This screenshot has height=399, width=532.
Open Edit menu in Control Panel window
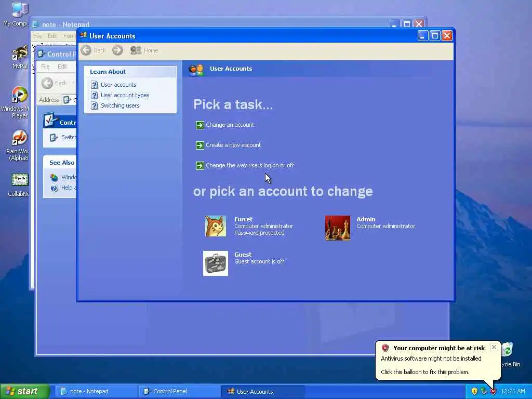click(x=62, y=66)
